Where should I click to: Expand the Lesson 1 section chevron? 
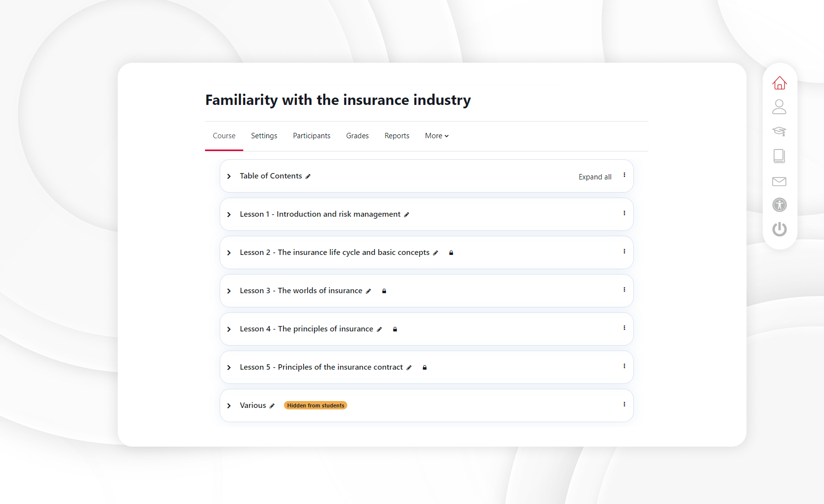[x=229, y=215]
